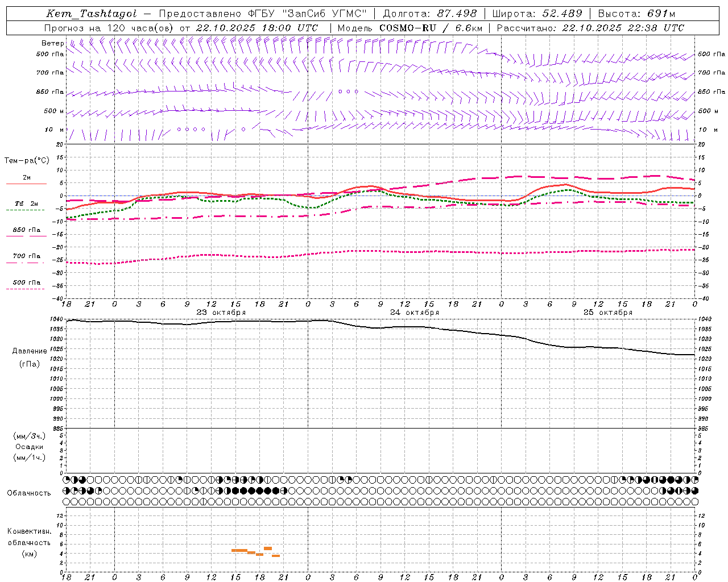Click the 700 гПа temperature legend entry
This screenshot has width=728, height=582.
click(x=26, y=256)
